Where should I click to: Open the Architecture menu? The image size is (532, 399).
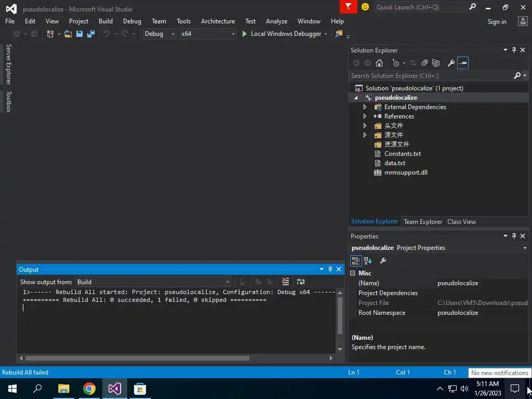pyautogui.click(x=218, y=21)
